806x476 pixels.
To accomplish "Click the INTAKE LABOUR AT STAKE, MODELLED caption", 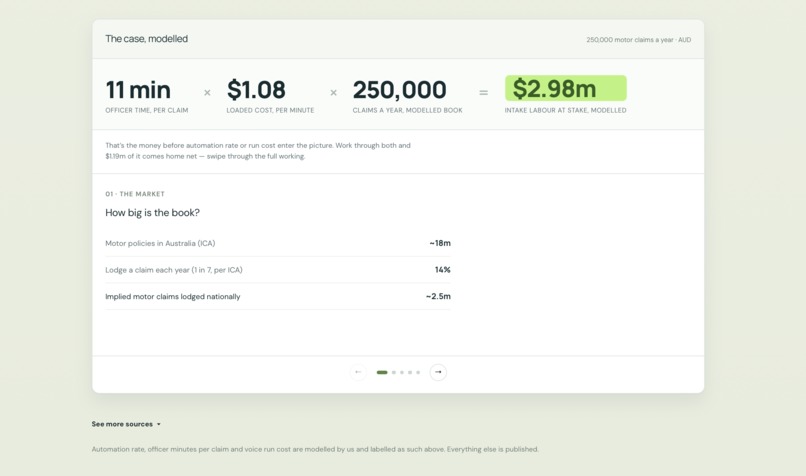I will tap(565, 110).
